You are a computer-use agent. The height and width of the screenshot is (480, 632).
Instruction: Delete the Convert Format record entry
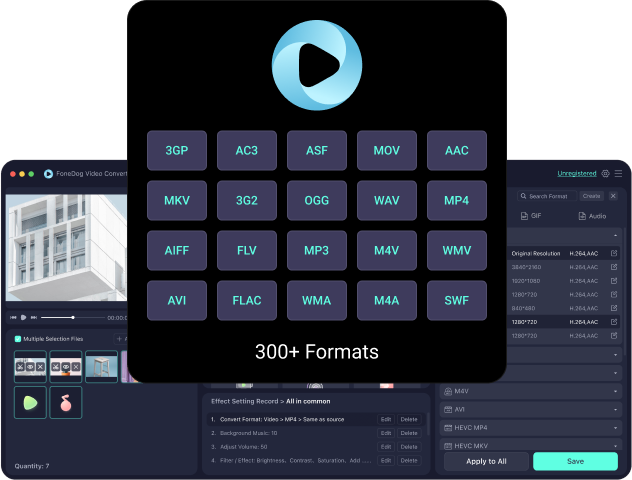pyautogui.click(x=409, y=420)
